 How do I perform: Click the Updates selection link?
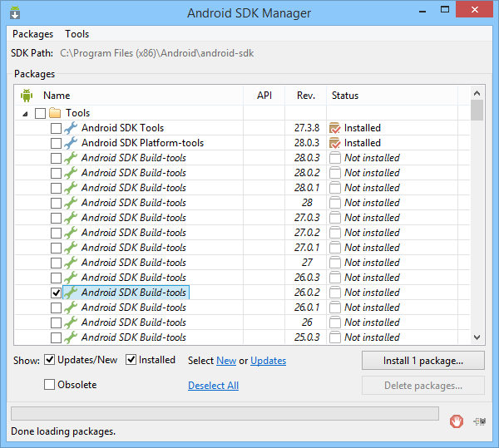(x=269, y=361)
